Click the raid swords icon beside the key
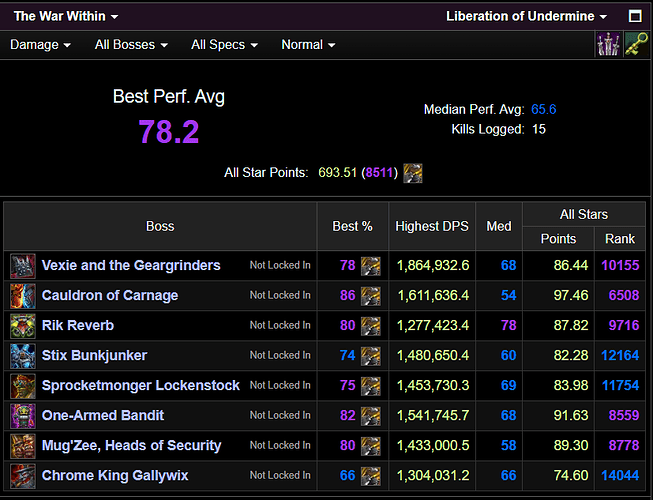The width and height of the screenshot is (653, 500). click(607, 45)
